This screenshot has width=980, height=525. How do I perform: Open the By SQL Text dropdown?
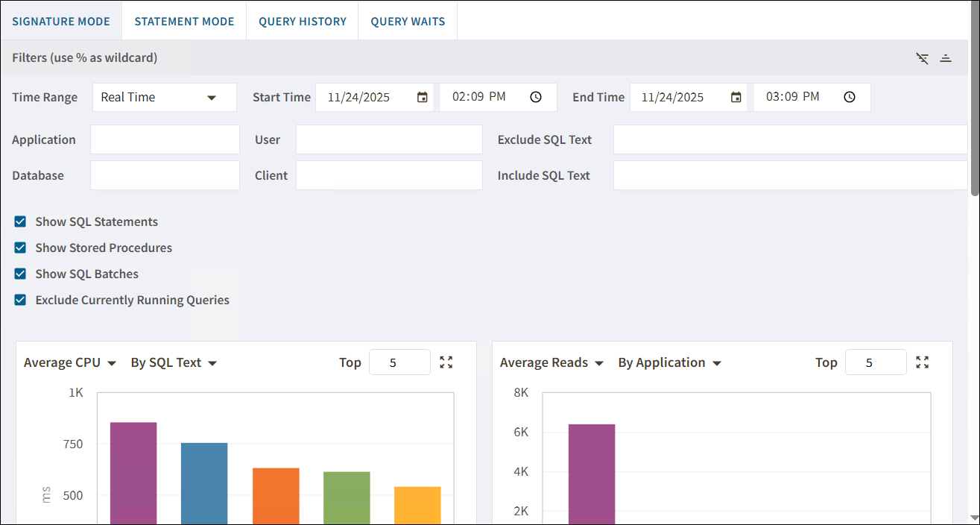[174, 363]
